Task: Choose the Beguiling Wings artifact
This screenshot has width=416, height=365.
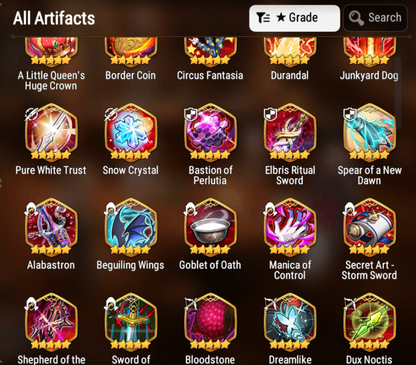Action: (x=131, y=228)
